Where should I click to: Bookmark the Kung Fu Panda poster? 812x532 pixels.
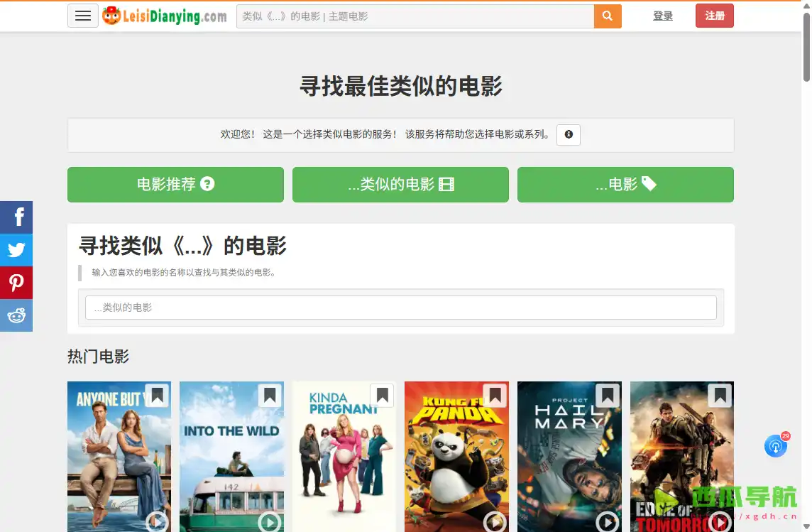495,396
